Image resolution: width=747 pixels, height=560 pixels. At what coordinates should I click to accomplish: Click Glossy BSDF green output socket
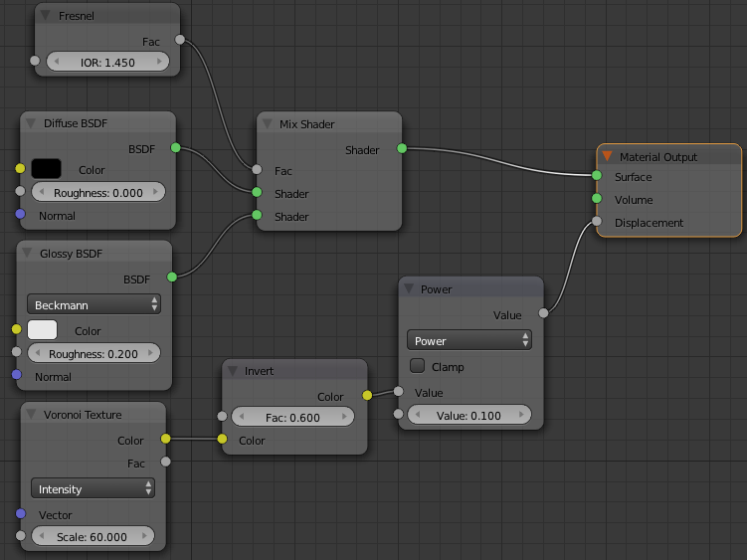[x=172, y=277]
